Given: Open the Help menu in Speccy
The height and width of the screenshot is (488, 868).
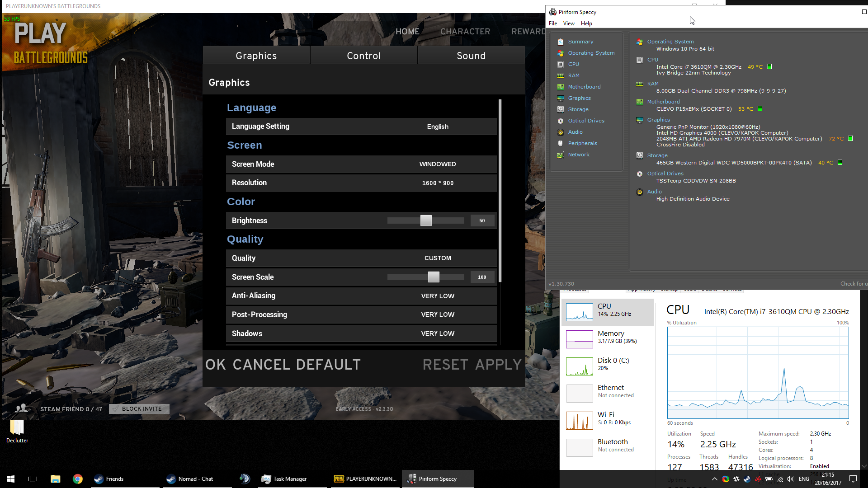Looking at the screenshot, I should click(x=586, y=23).
